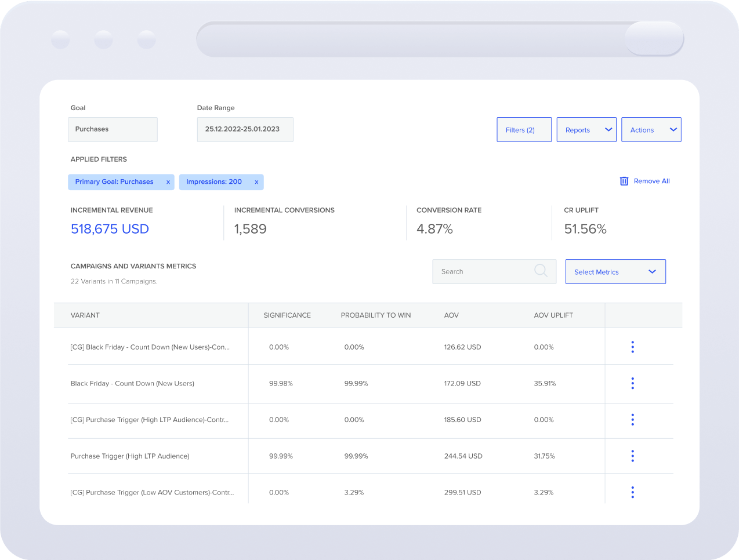Open the Filters (2) button
The height and width of the screenshot is (560, 739).
524,130
